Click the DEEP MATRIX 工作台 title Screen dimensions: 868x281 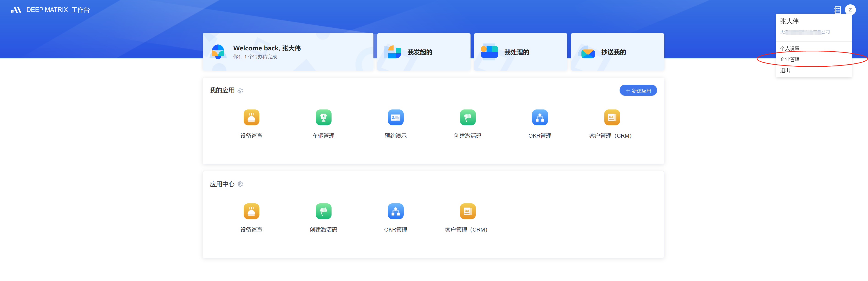point(58,10)
